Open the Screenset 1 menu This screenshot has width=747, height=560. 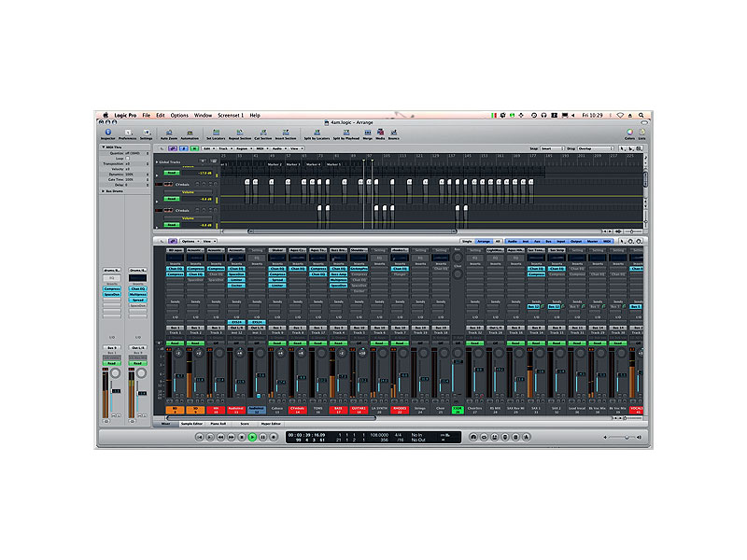pyautogui.click(x=231, y=115)
